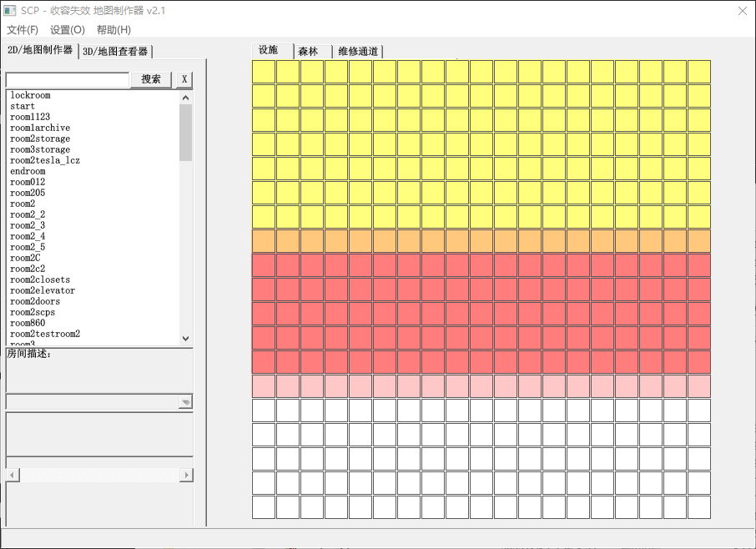This screenshot has height=549, width=756.
Task: Select room2closets in the room list
Action: point(40,280)
